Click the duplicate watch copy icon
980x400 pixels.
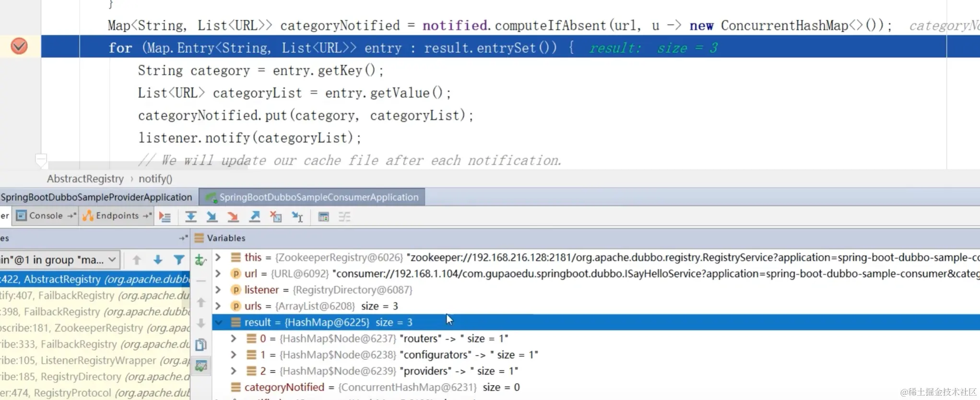[201, 345]
